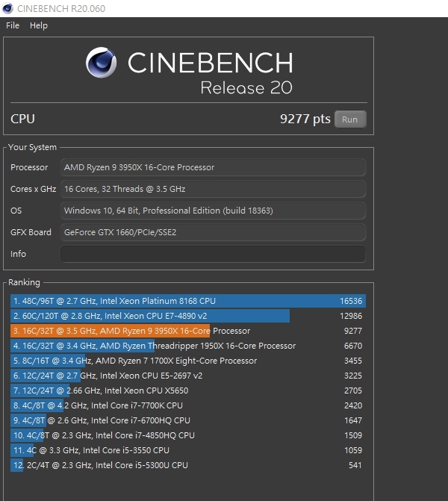This screenshot has width=448, height=501.
Task: Click the empty Info input field
Action: (213, 254)
